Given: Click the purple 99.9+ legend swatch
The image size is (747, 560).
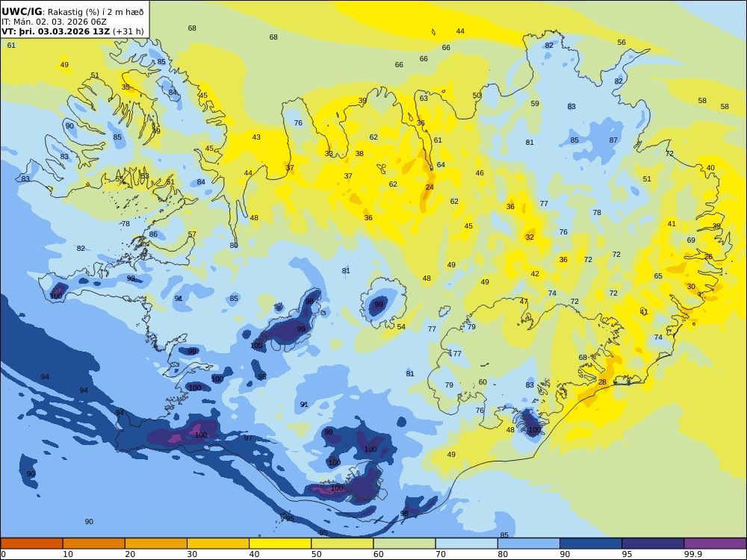Looking at the screenshot, I should coord(715,544).
